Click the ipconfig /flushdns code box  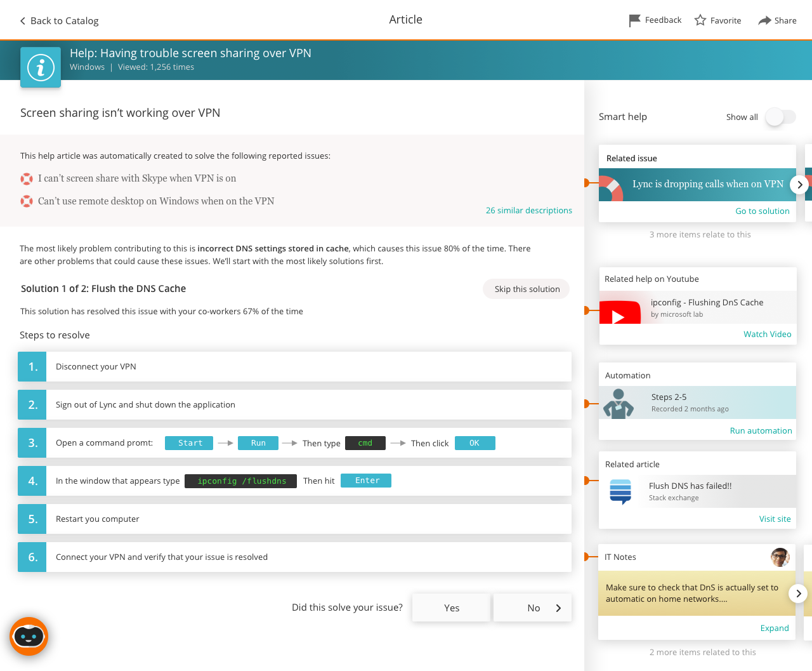point(241,481)
